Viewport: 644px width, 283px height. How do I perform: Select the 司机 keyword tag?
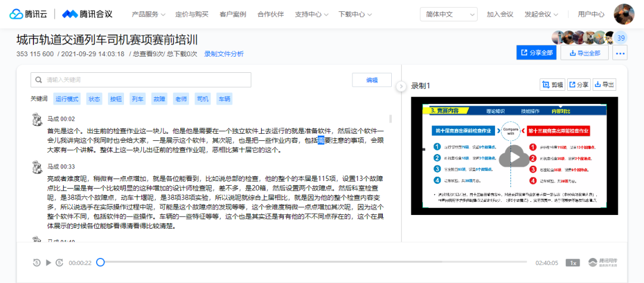pos(203,99)
